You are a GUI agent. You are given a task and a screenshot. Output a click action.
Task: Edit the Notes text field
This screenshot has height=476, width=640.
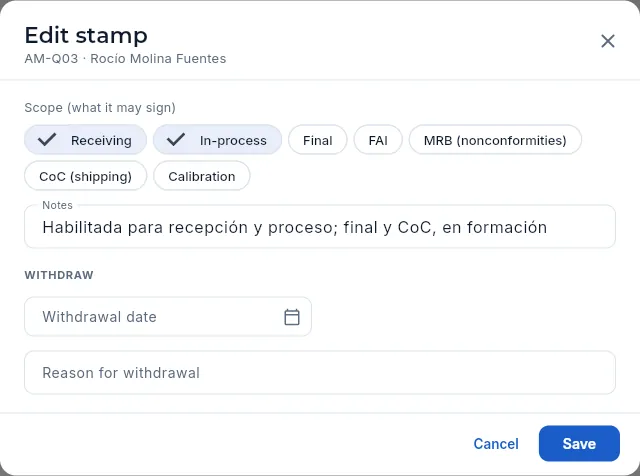coord(320,227)
